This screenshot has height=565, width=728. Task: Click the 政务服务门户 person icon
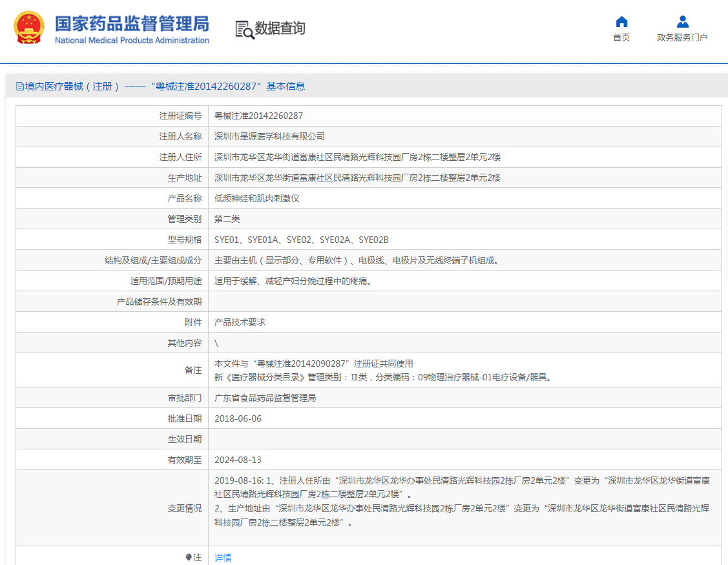pos(682,21)
